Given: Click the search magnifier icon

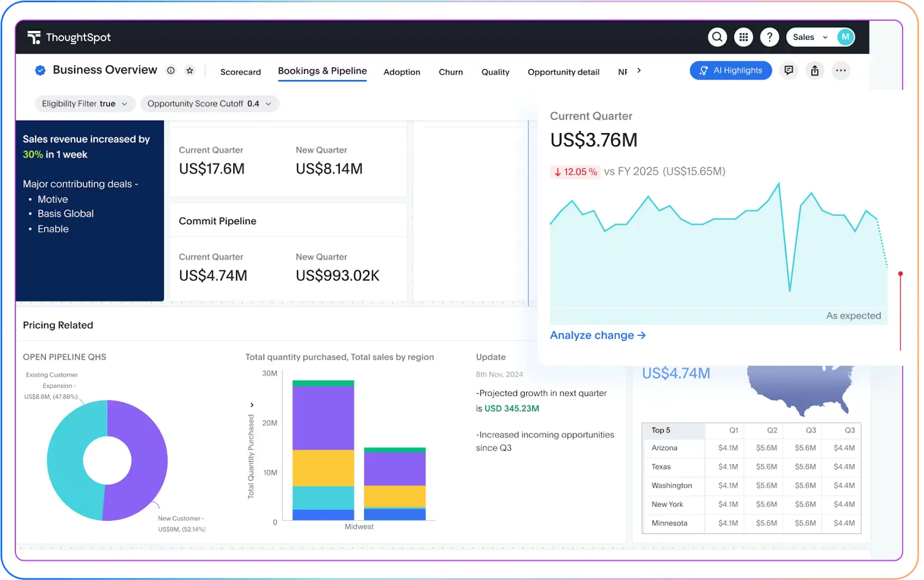Looking at the screenshot, I should [x=717, y=37].
